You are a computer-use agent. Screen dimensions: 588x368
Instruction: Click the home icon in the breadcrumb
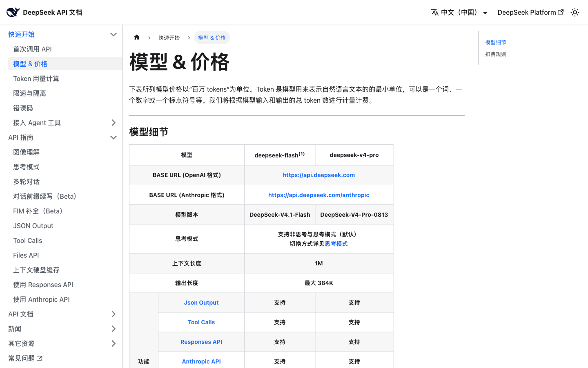point(137,37)
